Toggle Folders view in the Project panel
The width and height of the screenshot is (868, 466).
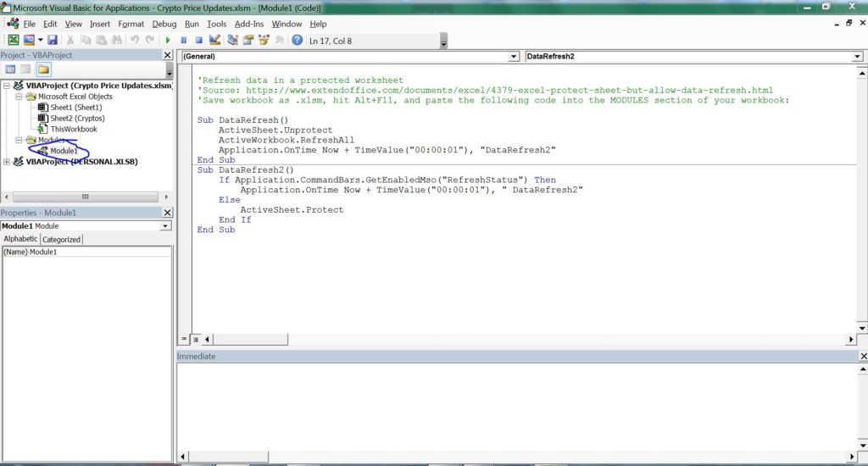pos(43,69)
